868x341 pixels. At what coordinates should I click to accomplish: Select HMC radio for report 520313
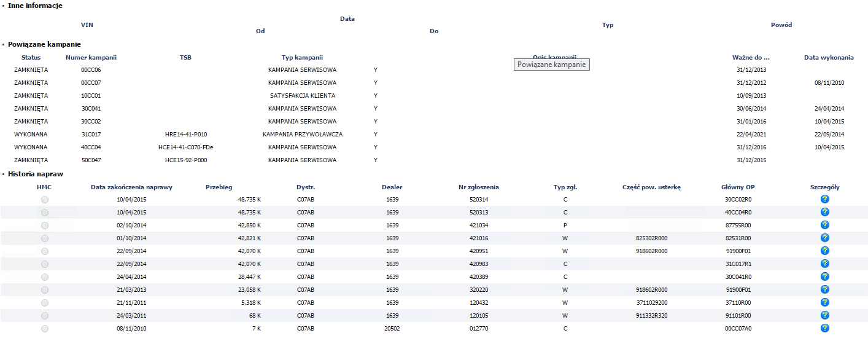(x=45, y=213)
